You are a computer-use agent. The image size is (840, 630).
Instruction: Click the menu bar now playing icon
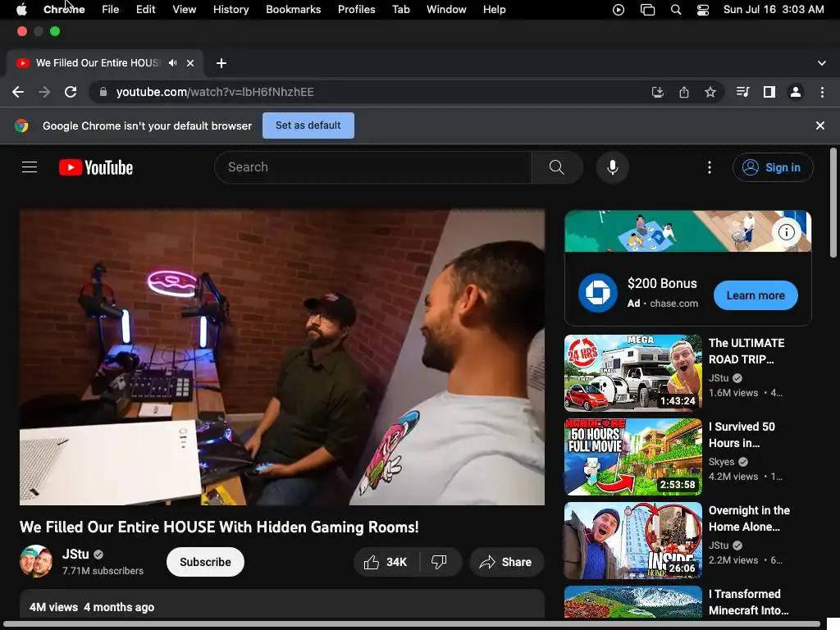[x=619, y=10]
